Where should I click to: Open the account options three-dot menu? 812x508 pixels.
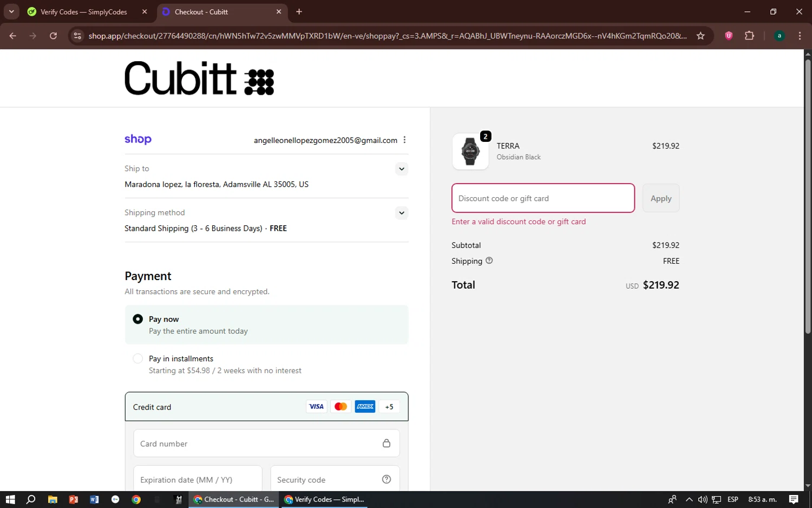coord(404,140)
